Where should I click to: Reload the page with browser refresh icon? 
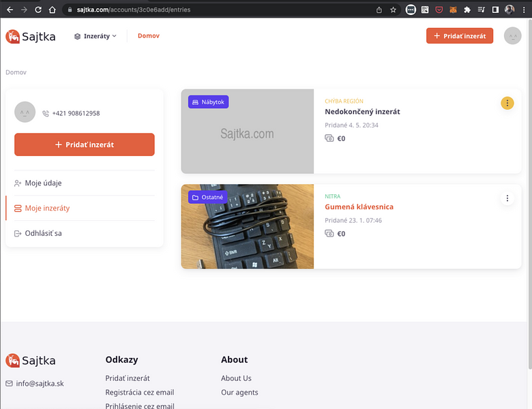[x=38, y=10]
